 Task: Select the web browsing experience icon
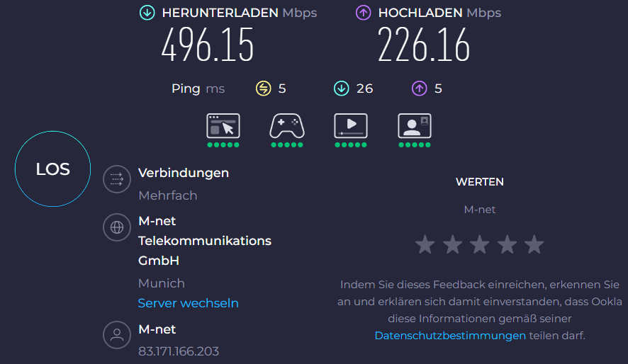[x=223, y=126]
